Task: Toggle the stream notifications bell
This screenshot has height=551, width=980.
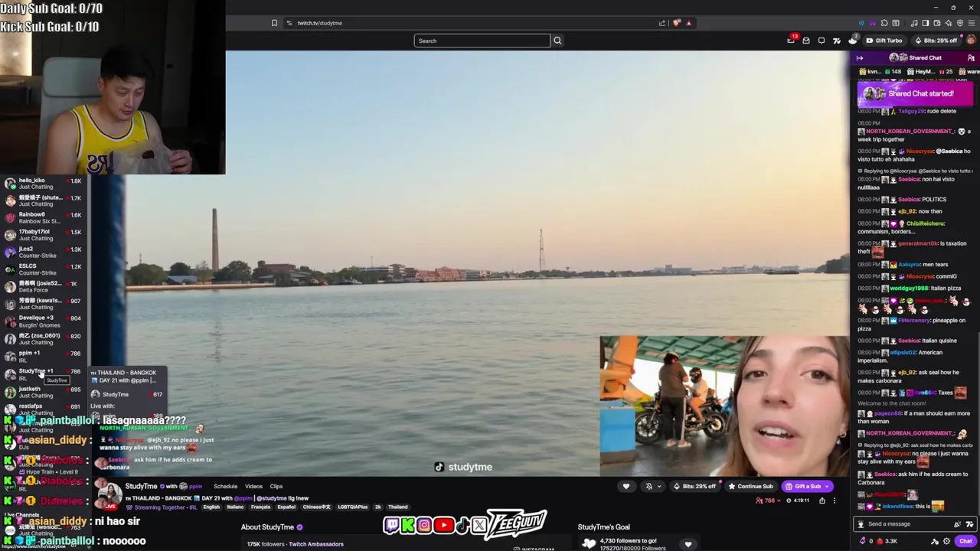Action: tap(649, 487)
